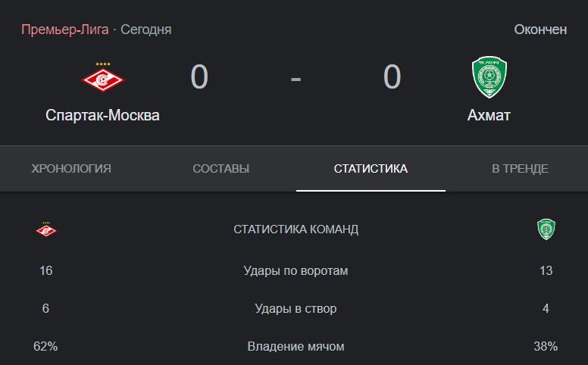Open the В ТРЕНДЕ tab
Viewport: 588px width, 365px height.
coord(520,169)
